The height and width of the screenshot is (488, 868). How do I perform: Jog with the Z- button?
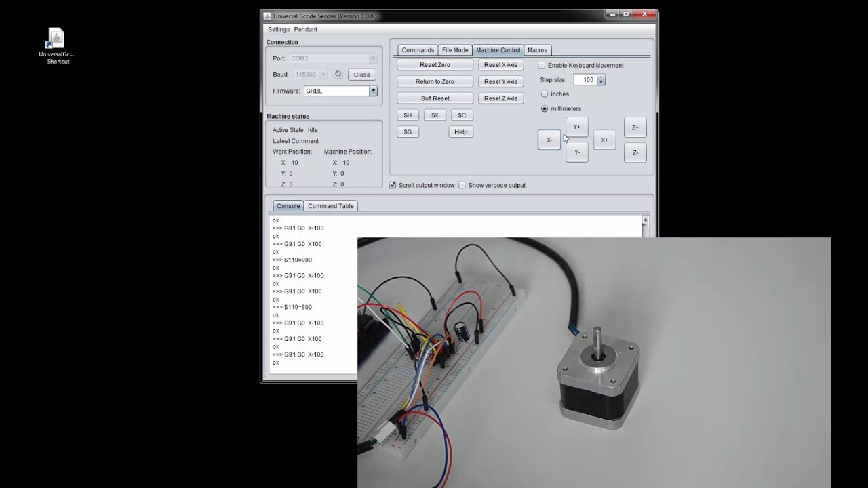pos(635,152)
